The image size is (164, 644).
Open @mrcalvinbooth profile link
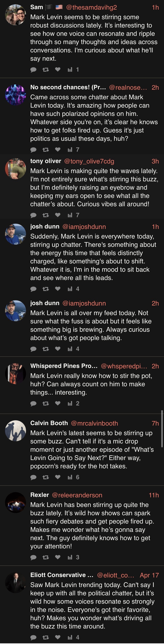94,423
